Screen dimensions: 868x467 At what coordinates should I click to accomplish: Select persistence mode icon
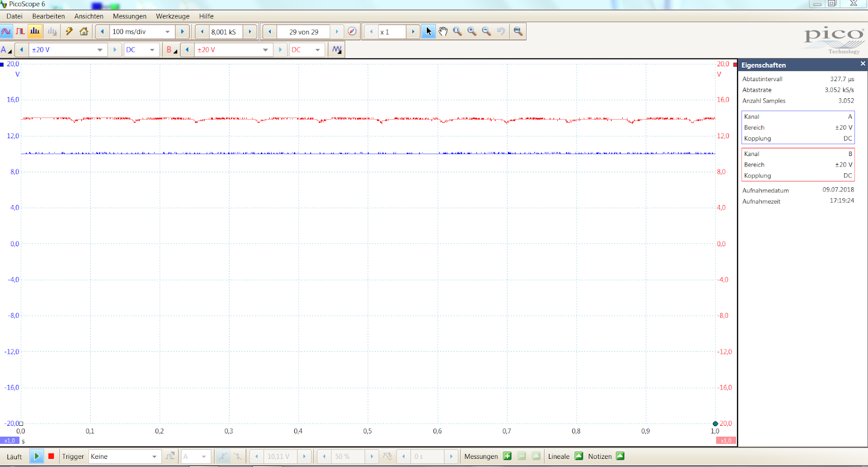(x=20, y=32)
